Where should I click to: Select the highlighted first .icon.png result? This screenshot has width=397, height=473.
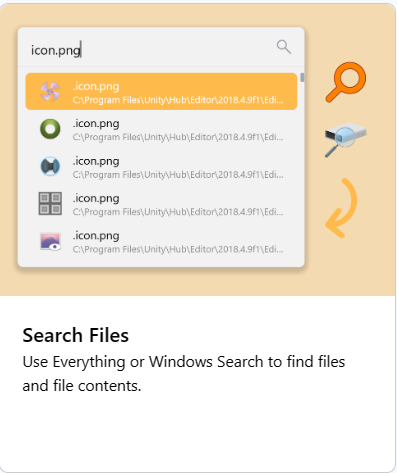(x=161, y=91)
